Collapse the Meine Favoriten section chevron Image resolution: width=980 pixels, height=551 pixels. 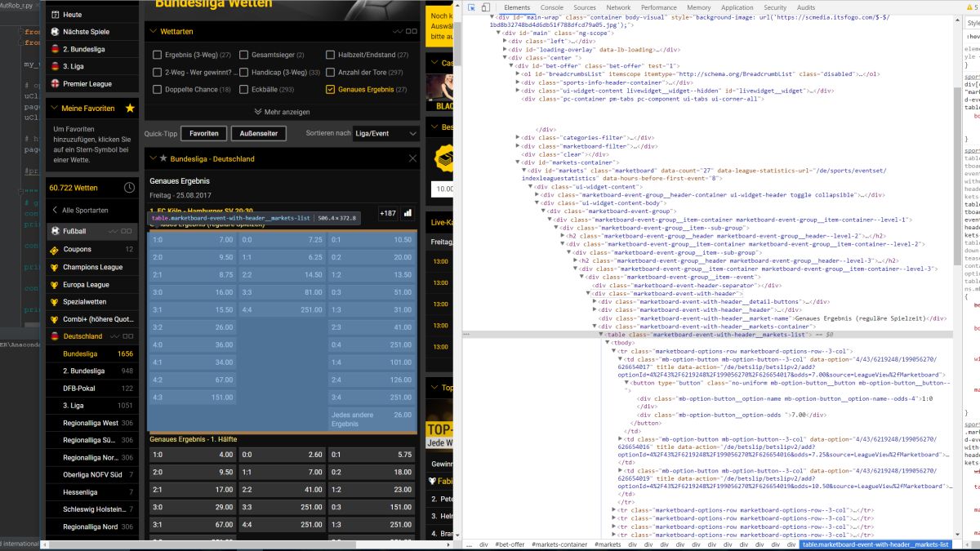[x=54, y=108]
